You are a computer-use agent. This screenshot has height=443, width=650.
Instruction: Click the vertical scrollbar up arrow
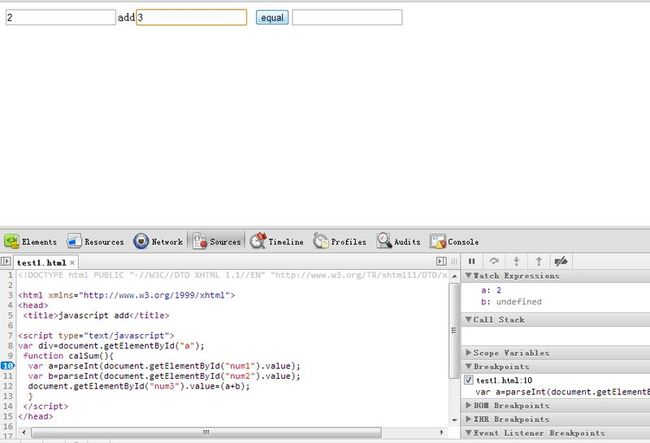coord(454,276)
